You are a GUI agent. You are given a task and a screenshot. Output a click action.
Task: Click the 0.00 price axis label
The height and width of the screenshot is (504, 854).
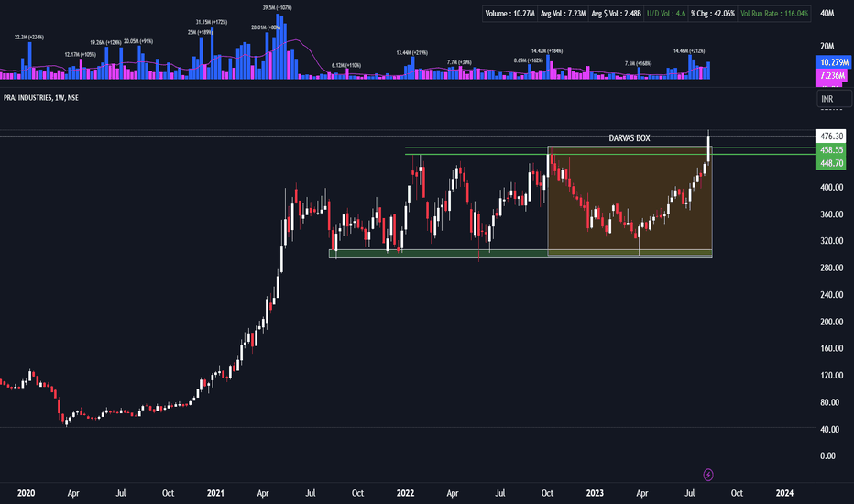click(827, 456)
